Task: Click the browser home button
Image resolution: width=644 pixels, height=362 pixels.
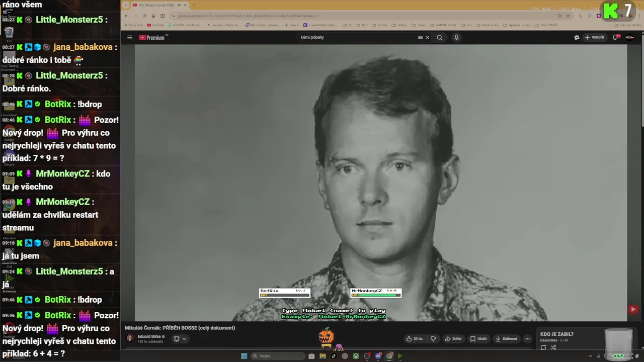Action: pos(153,16)
